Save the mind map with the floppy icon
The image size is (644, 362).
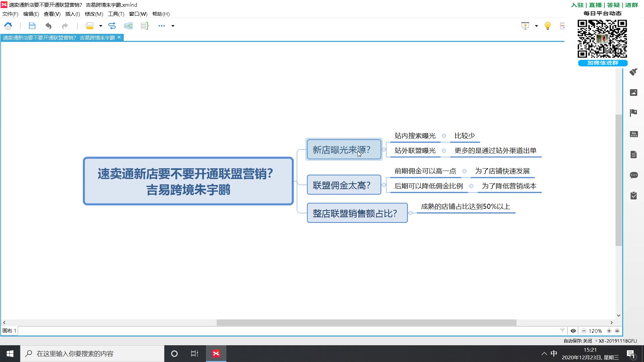click(32, 26)
